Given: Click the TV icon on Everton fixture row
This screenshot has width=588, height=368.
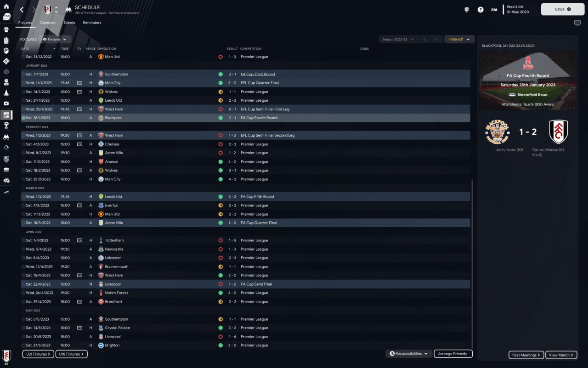Looking at the screenshot, I should (79, 206).
